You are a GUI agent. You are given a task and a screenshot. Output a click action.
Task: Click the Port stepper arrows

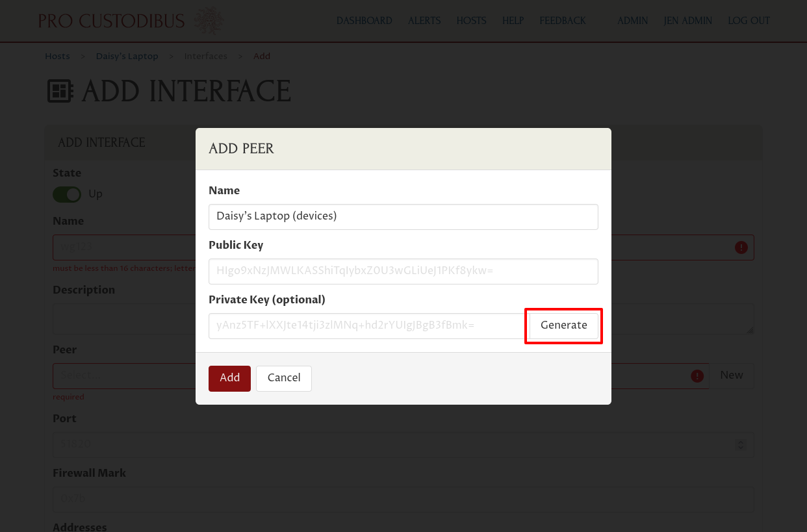(740, 445)
